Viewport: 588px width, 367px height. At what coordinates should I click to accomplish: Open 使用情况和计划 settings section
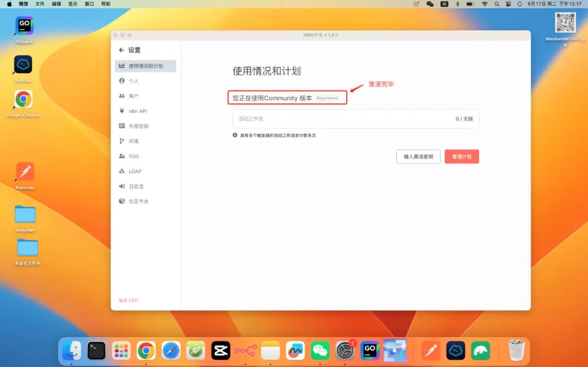pyautogui.click(x=145, y=66)
